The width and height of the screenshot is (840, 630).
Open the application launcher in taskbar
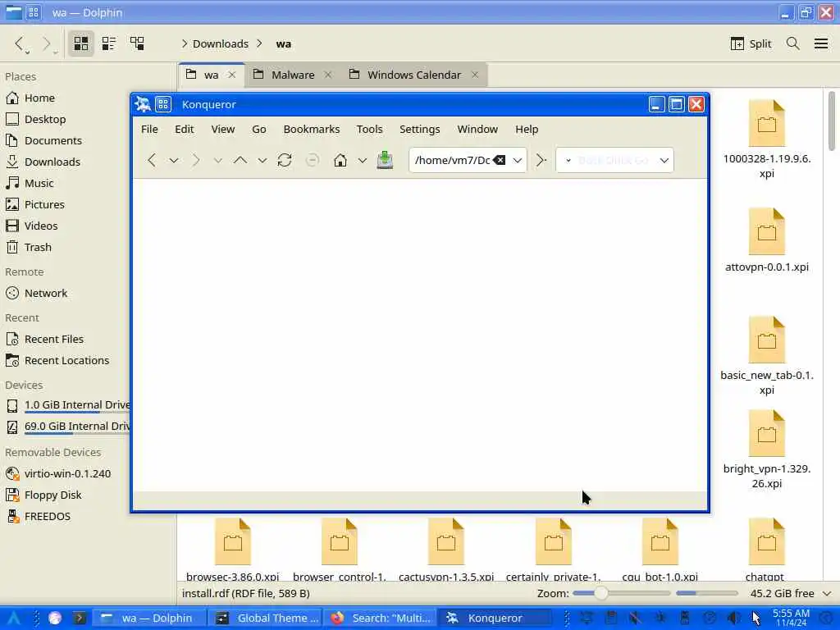(x=13, y=619)
